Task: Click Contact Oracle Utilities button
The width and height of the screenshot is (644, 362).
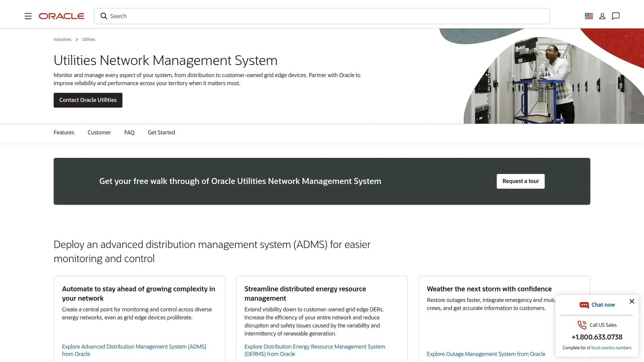Action: (88, 100)
